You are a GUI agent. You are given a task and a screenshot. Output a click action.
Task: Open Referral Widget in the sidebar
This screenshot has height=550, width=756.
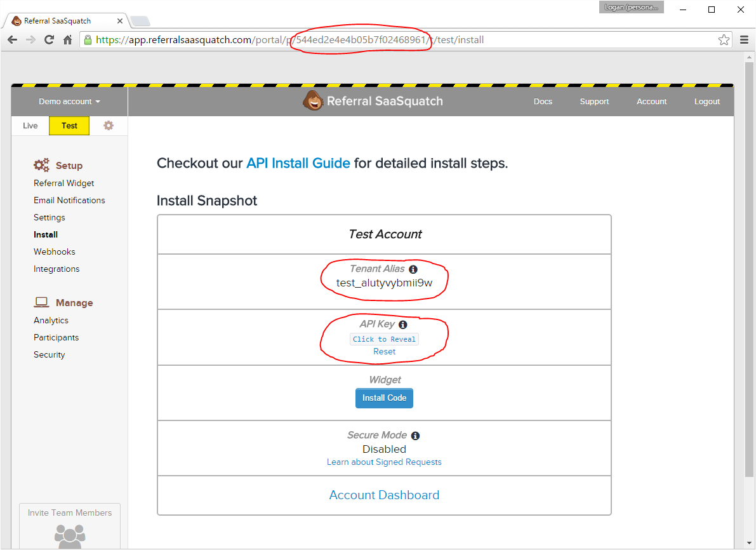[63, 184]
